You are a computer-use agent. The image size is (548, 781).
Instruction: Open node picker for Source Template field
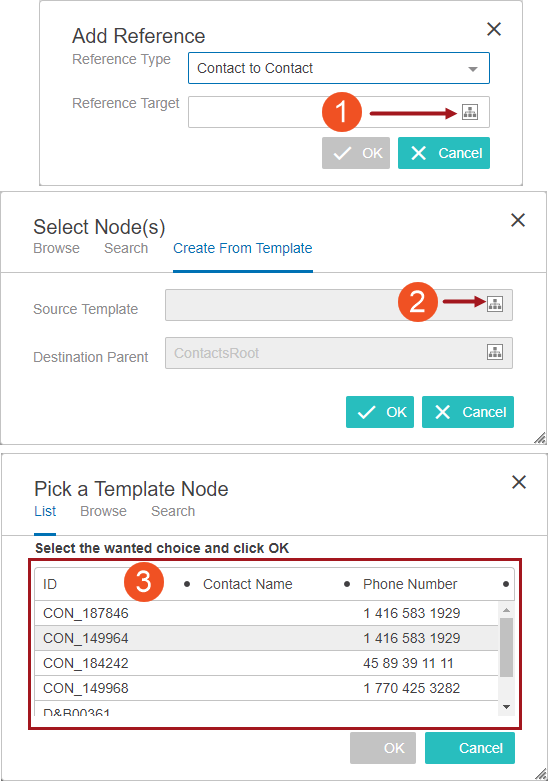coord(495,304)
